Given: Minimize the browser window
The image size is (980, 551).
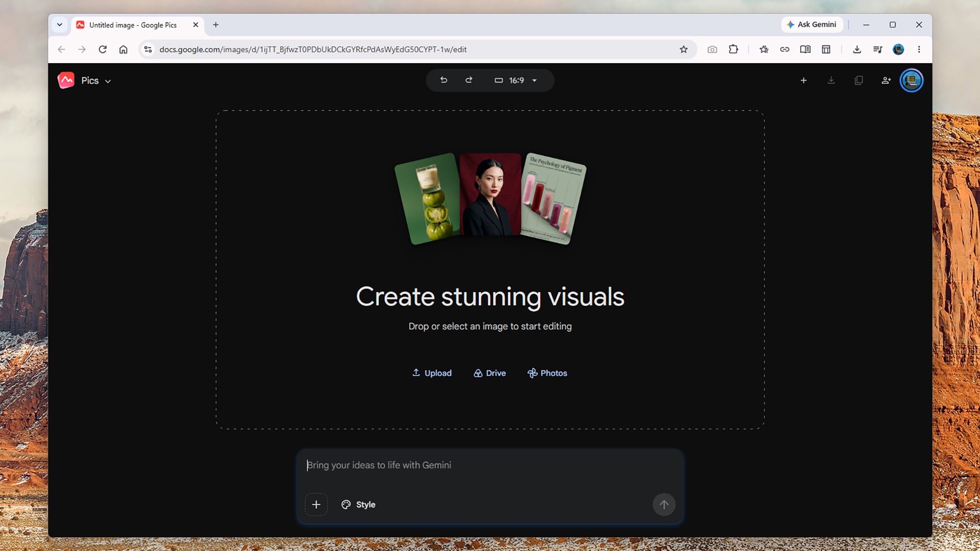Looking at the screenshot, I should coord(866,25).
